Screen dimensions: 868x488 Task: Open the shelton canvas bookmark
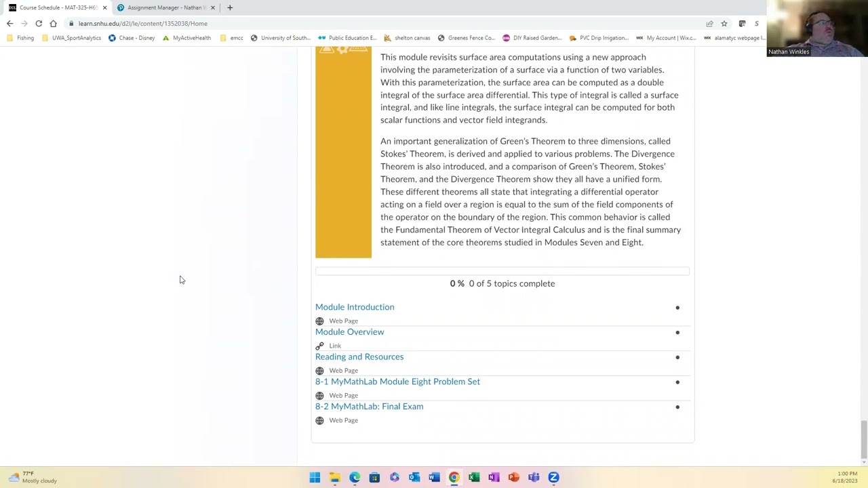pyautogui.click(x=407, y=38)
